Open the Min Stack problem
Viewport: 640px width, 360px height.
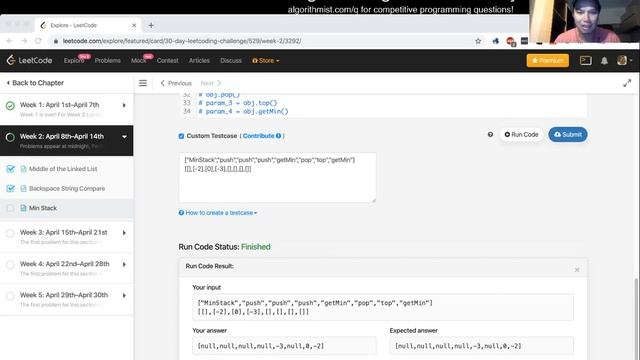click(43, 208)
